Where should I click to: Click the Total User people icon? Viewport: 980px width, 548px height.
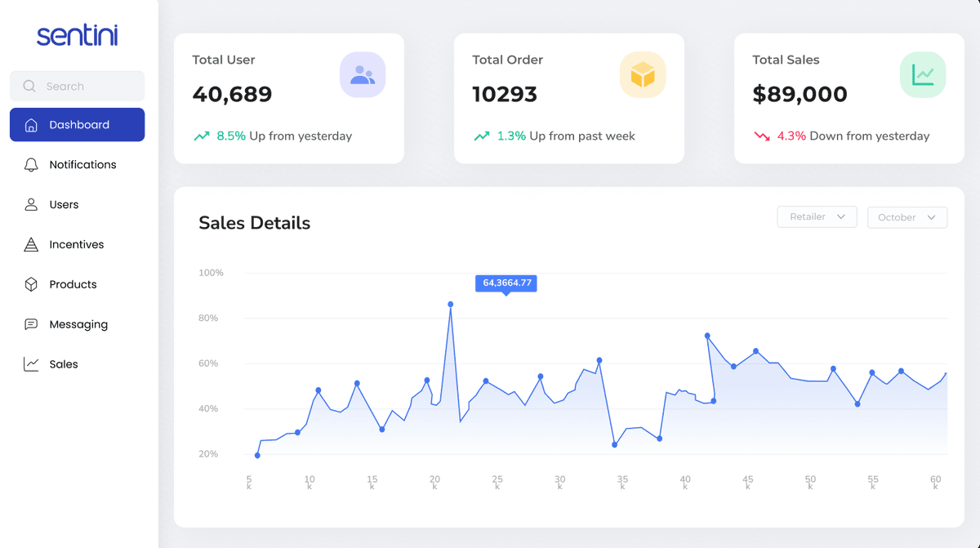(363, 75)
